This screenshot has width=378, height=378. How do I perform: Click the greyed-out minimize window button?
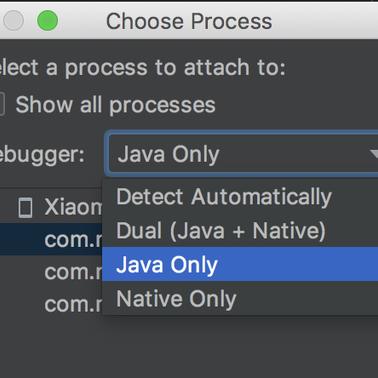[13, 21]
